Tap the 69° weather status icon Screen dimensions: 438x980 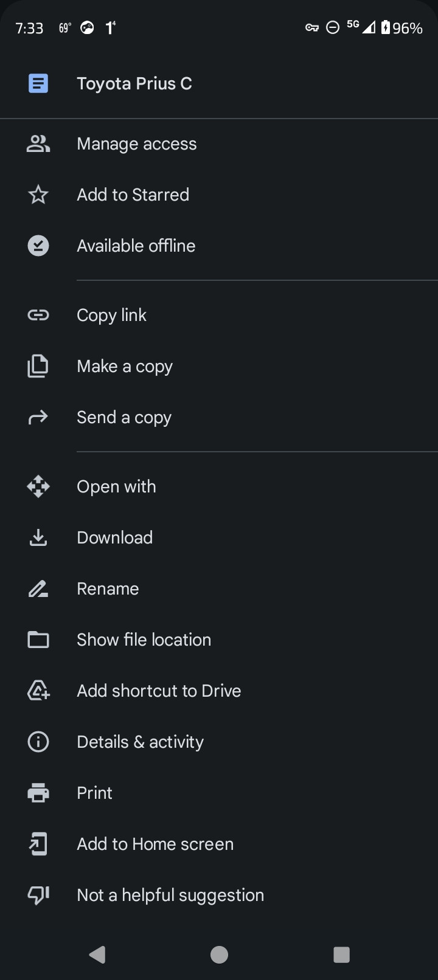point(65,28)
